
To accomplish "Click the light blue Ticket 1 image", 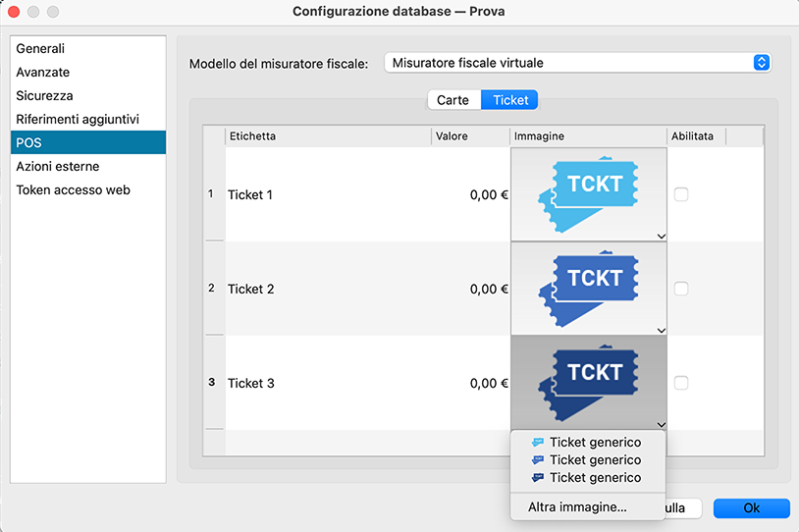I will (x=588, y=193).
